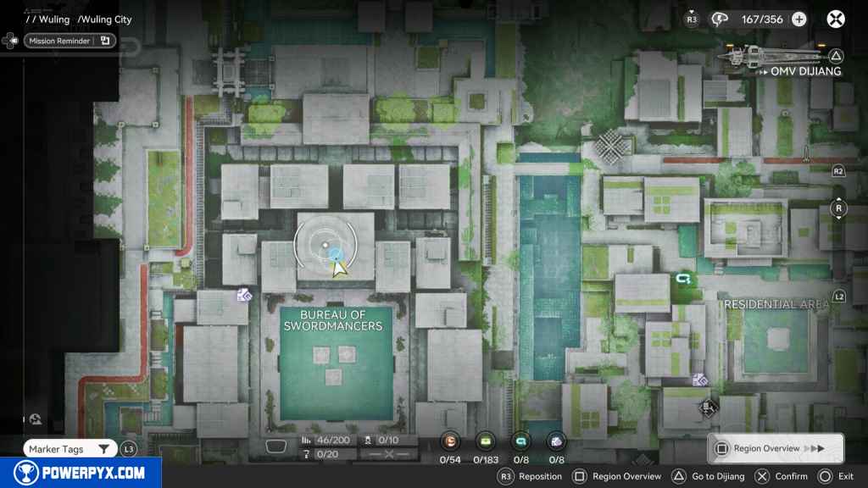Click the player position arrow marker
This screenshot has height=488, width=868.
click(339, 268)
